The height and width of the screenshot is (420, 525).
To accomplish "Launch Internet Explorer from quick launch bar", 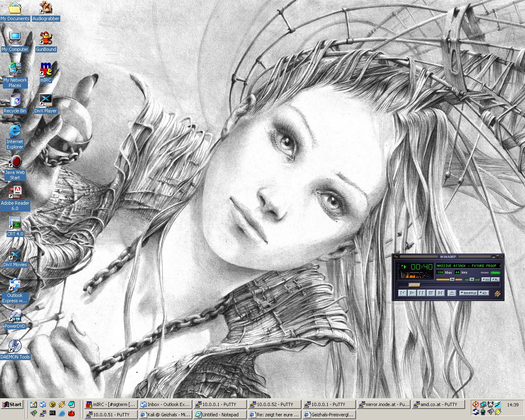I will pyautogui.click(x=62, y=413).
